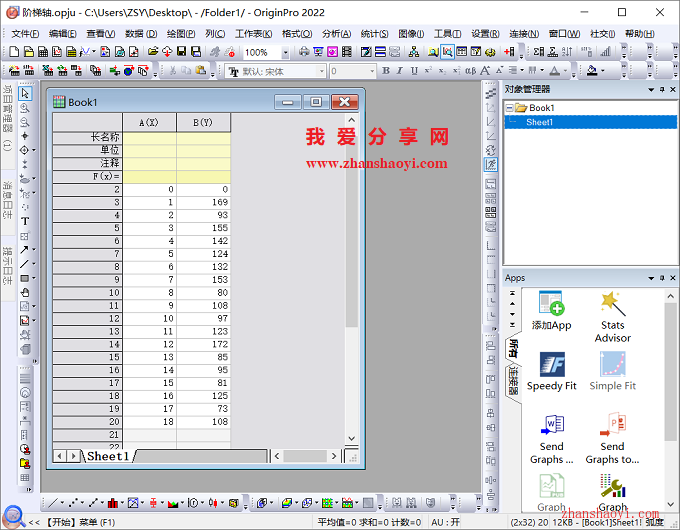This screenshot has height=530, width=680.
Task: Open Object Manager panel options arrow
Action: pos(651,90)
